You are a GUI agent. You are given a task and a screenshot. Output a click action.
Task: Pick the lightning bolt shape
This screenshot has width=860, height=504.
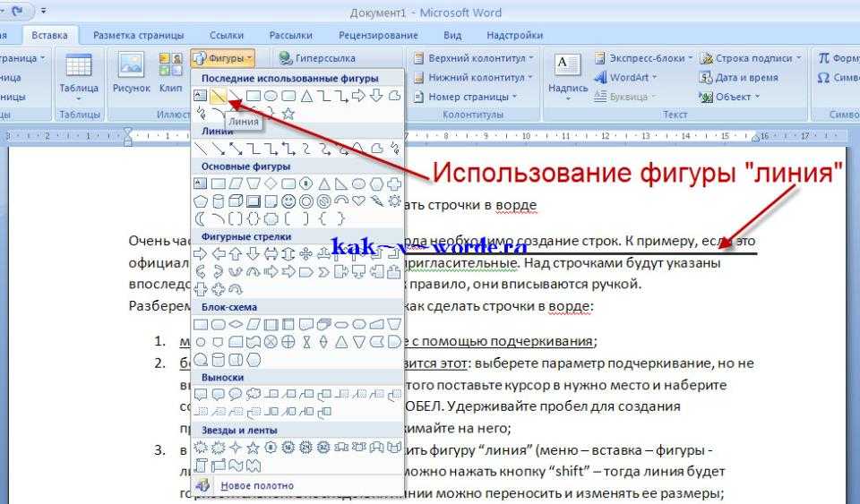tap(376, 201)
